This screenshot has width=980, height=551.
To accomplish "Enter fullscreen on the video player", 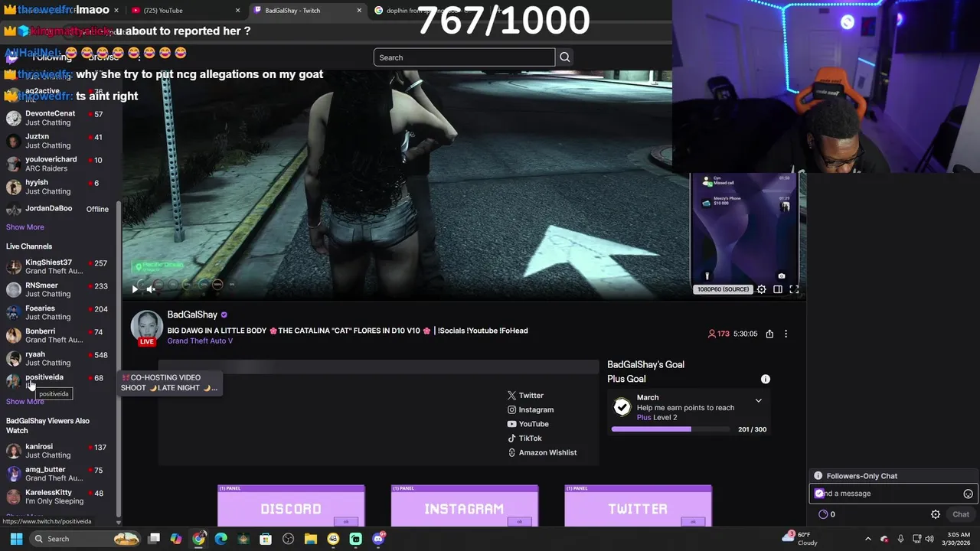I will pyautogui.click(x=794, y=289).
